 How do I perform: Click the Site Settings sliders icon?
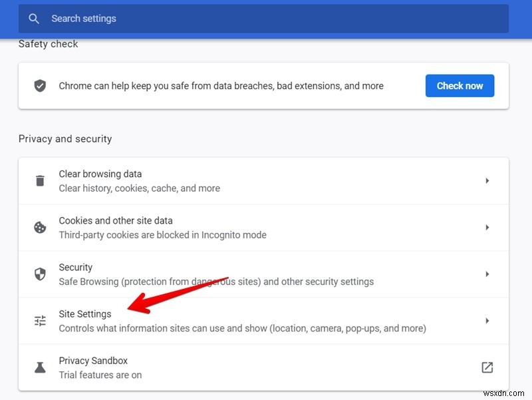(41, 320)
